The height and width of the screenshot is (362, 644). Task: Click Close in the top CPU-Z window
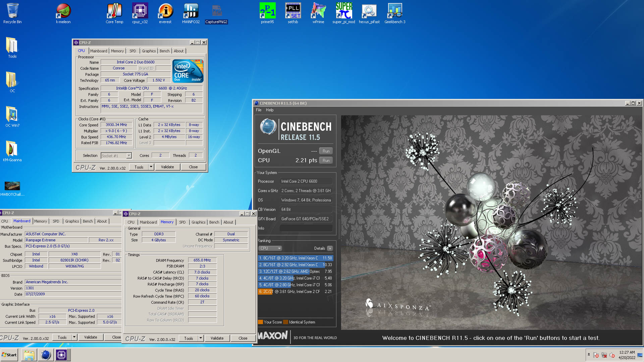coord(193,167)
